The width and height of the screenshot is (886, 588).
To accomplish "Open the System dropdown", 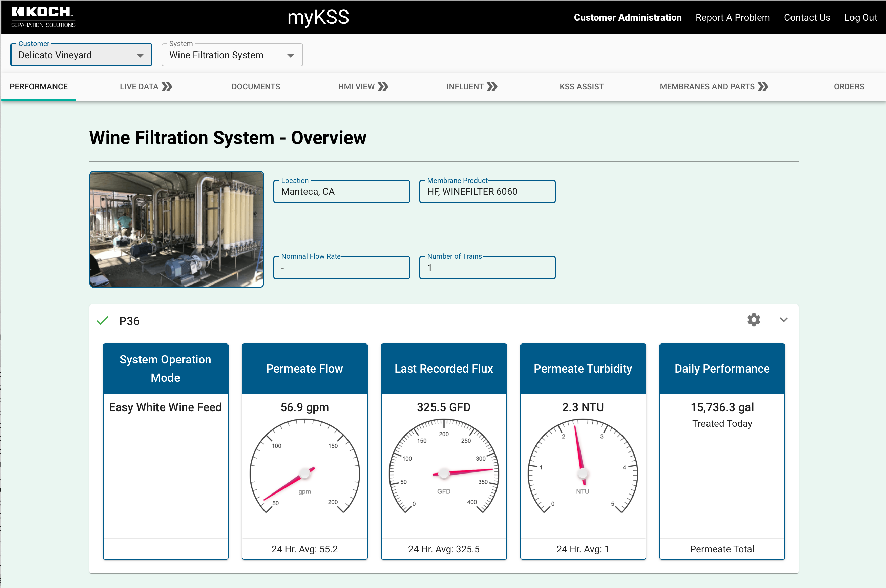I will coord(232,55).
